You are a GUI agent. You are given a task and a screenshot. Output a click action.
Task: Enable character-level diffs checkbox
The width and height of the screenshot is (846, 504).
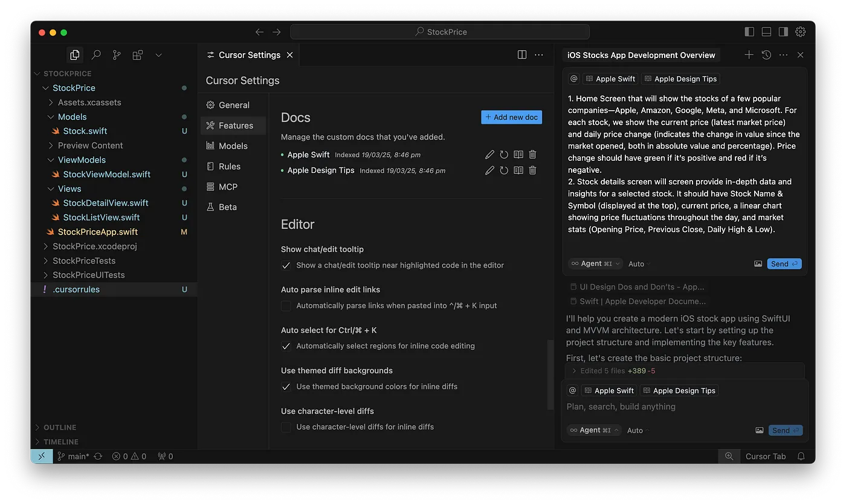286,427
